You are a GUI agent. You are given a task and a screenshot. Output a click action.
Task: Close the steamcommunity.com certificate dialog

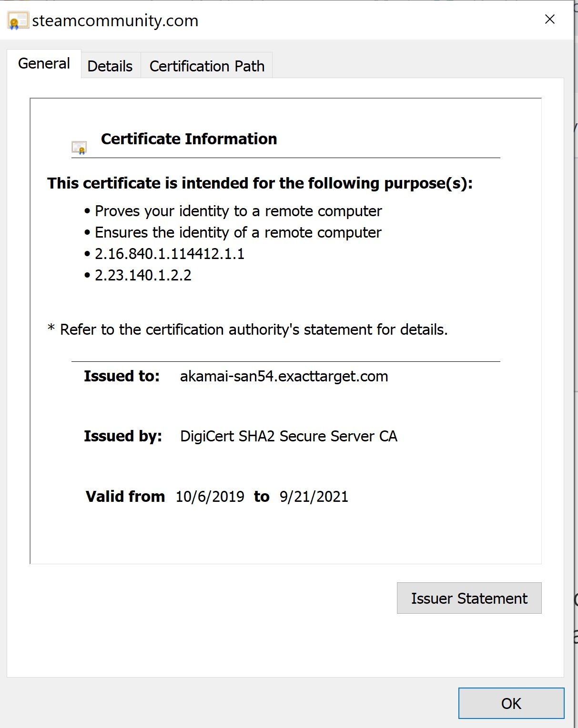click(549, 20)
